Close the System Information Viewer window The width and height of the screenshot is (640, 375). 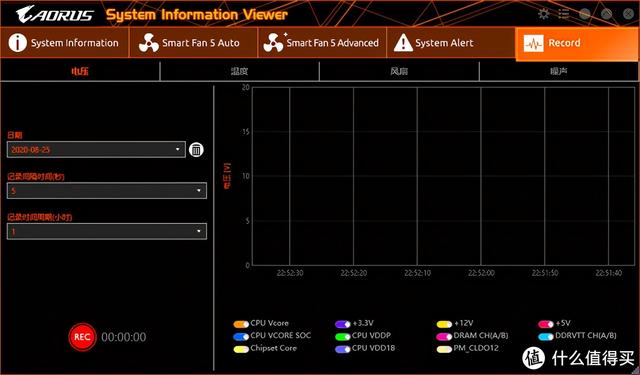tap(629, 14)
